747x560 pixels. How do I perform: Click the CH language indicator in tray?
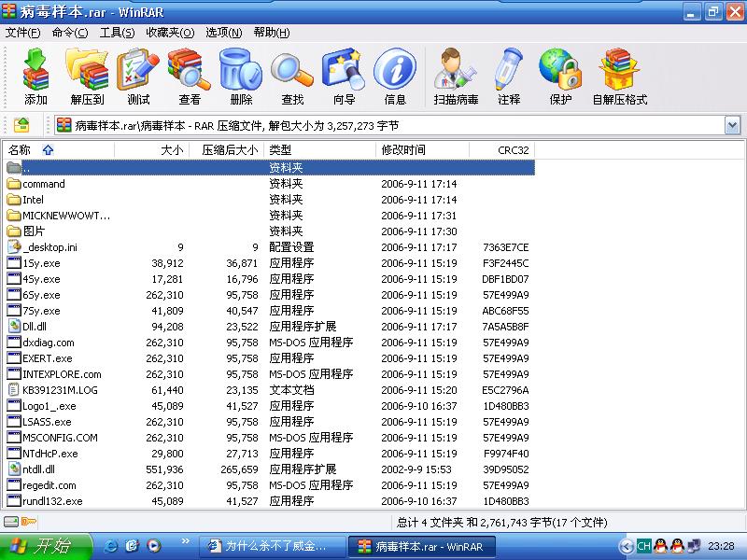643,546
